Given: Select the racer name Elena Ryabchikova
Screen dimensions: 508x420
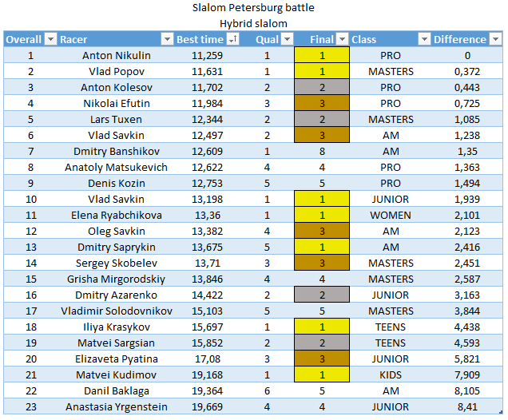Looking at the screenshot, I should [117, 216].
